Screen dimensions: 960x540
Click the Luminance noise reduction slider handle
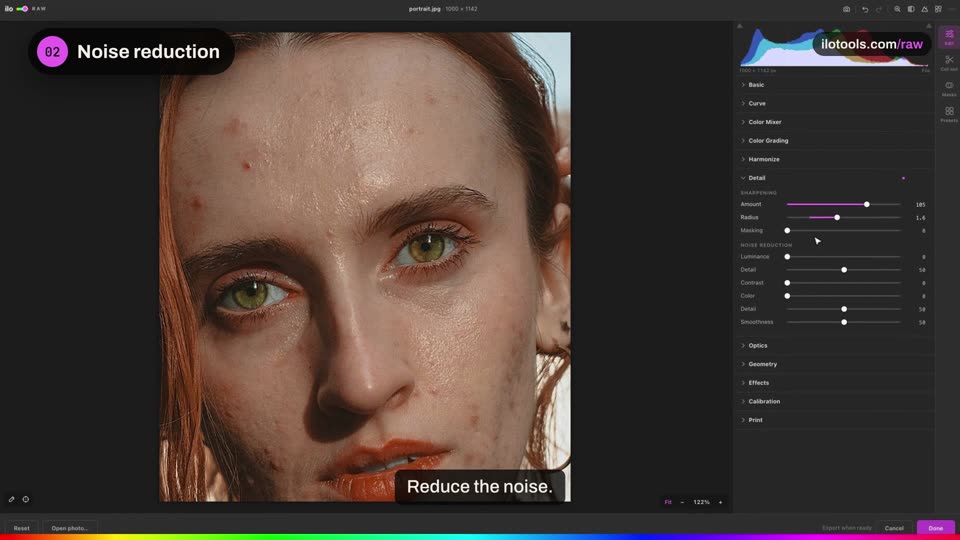pos(787,257)
